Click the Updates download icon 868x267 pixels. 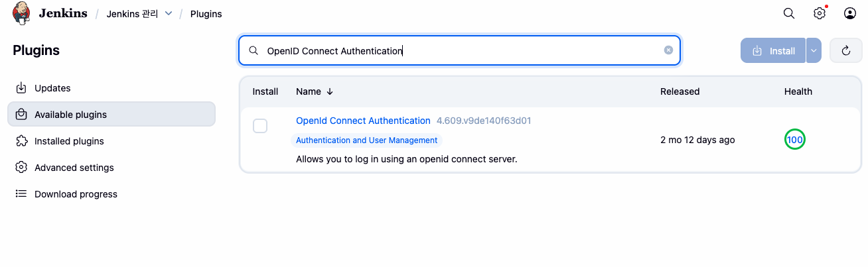21,88
